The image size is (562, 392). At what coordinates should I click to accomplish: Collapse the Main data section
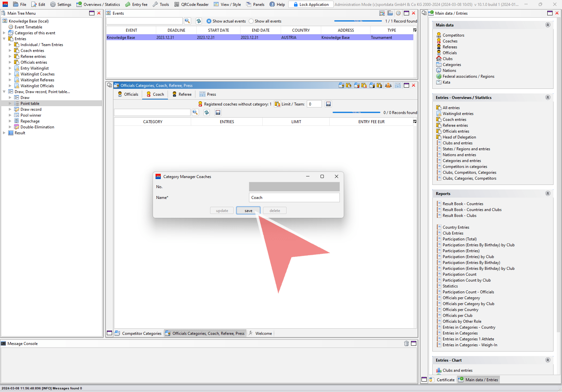click(548, 25)
